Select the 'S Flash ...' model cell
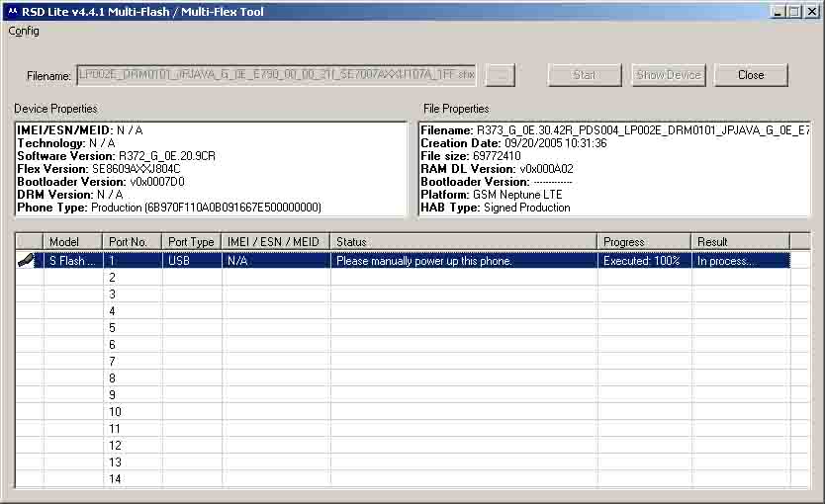This screenshot has height=504, width=825. point(72,261)
